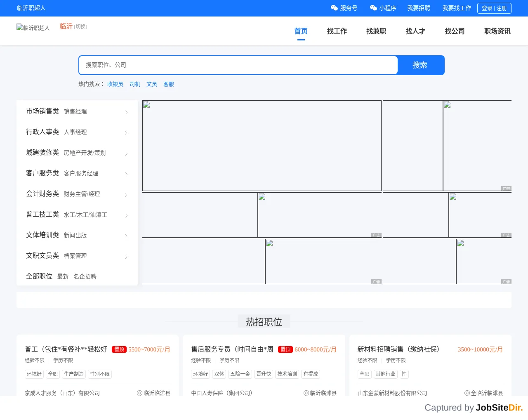Open the 我要招聘 link
The width and height of the screenshot is (528, 420).
point(419,8)
